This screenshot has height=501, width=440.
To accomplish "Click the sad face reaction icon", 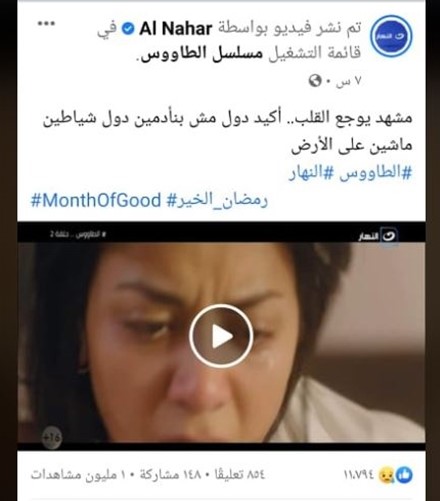I will tap(387, 475).
